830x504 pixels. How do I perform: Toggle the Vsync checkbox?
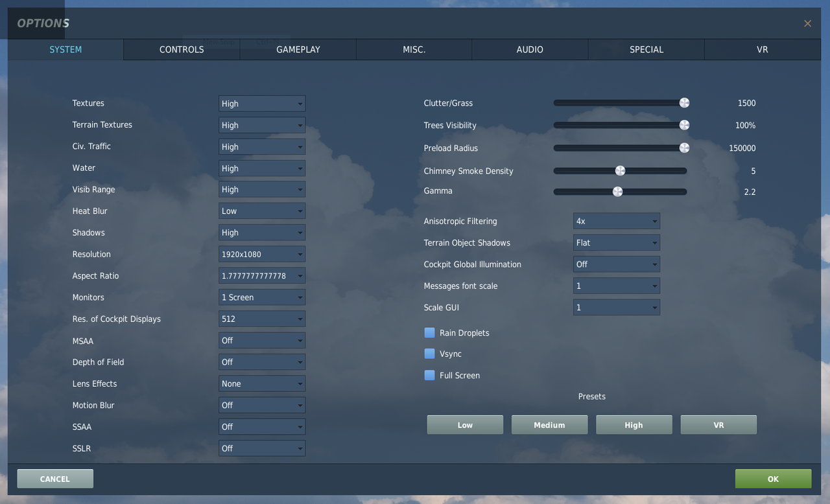click(429, 354)
